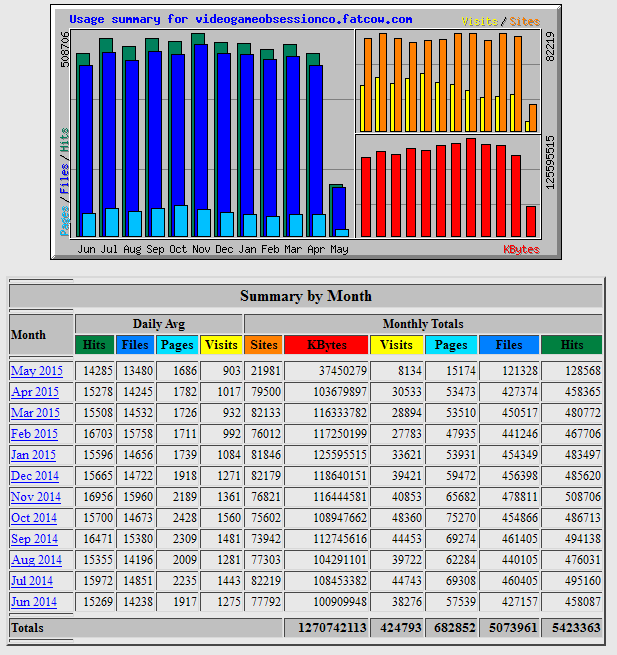This screenshot has width=617, height=655.
Task: Click the red KBytes column header
Action: pos(327,345)
